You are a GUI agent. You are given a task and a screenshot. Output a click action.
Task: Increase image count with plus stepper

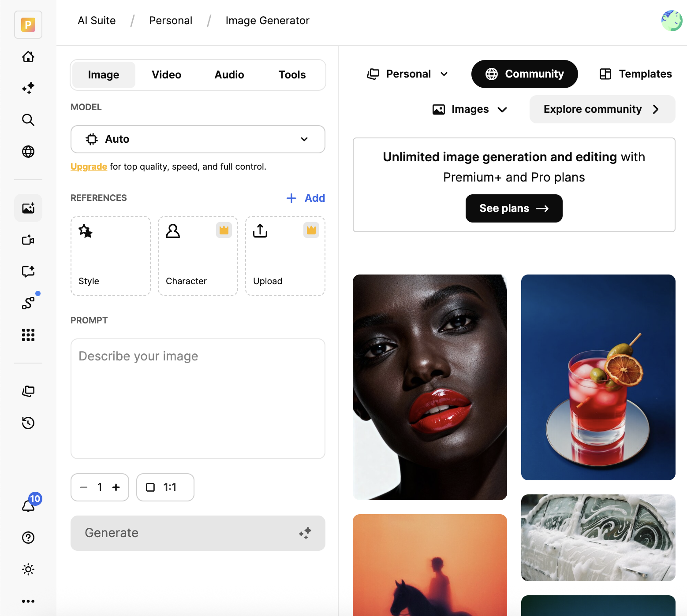pyautogui.click(x=116, y=487)
